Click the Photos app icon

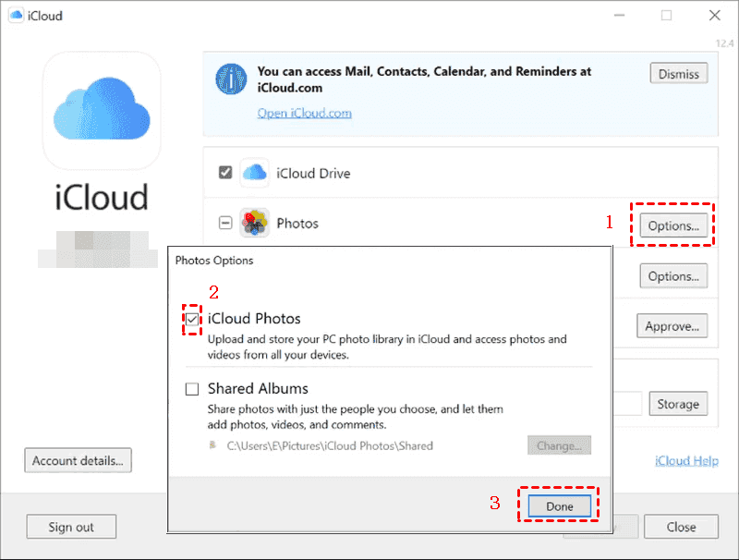click(254, 223)
